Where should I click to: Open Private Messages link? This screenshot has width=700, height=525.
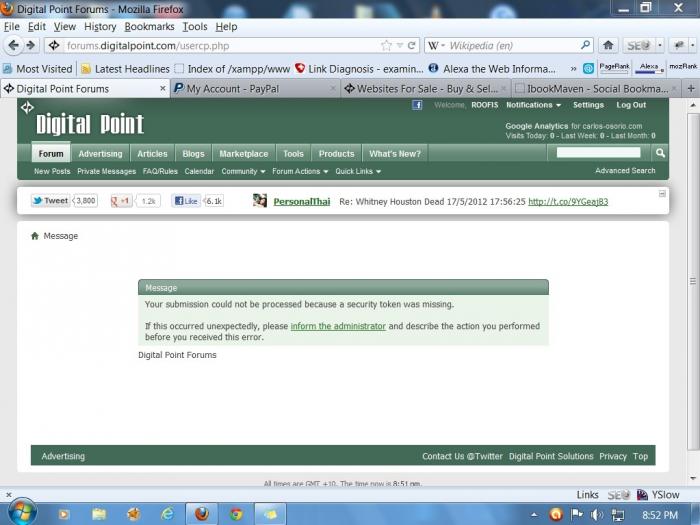pos(106,171)
